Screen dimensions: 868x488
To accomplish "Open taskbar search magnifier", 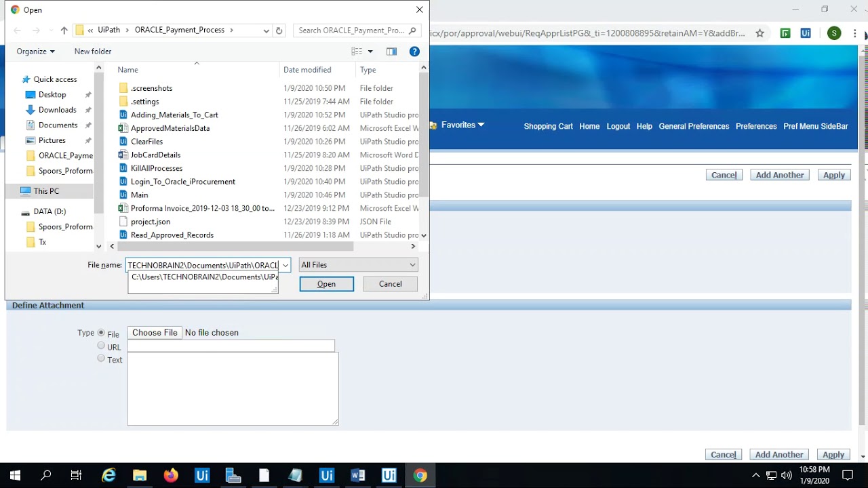I will 46,476.
